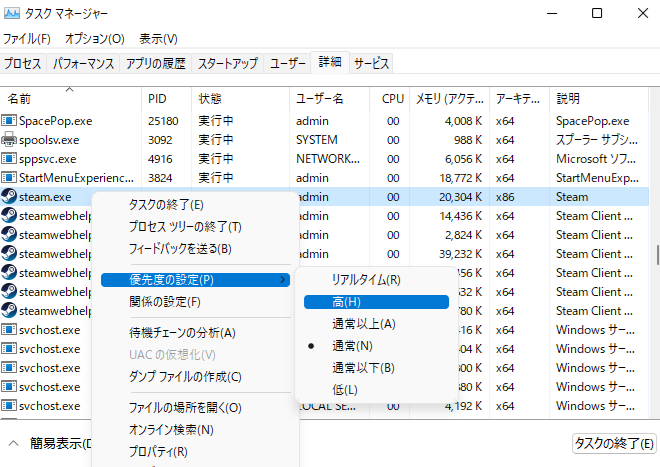This screenshot has height=467, width=660.
Task: Click the タスクの終了(E) button at bottom right
Action: pos(612,443)
